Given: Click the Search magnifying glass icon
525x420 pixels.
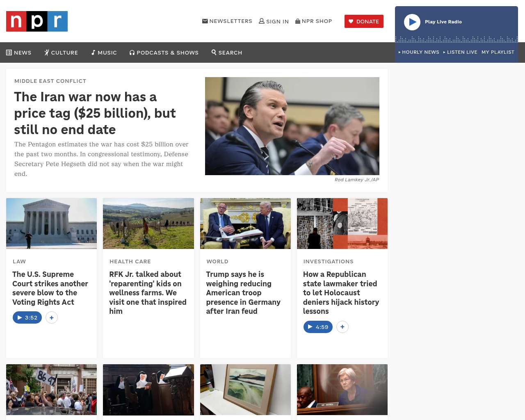Looking at the screenshot, I should pyautogui.click(x=214, y=52).
